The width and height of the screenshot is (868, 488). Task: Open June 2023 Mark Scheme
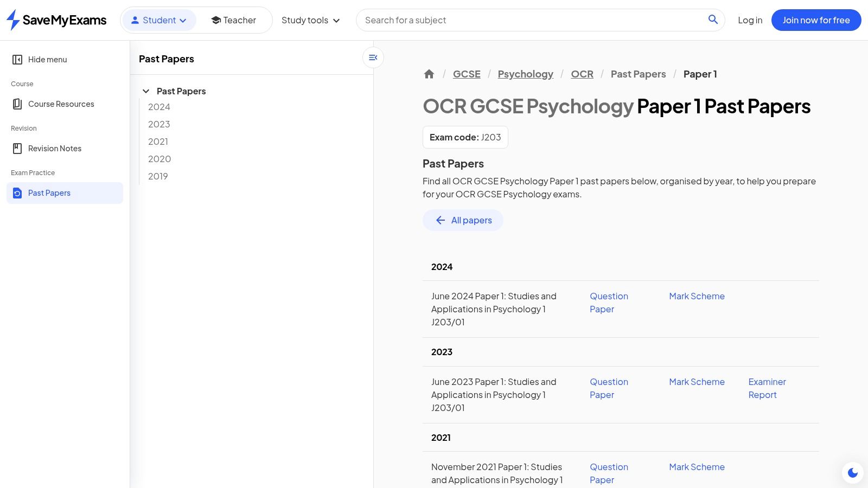(697, 382)
